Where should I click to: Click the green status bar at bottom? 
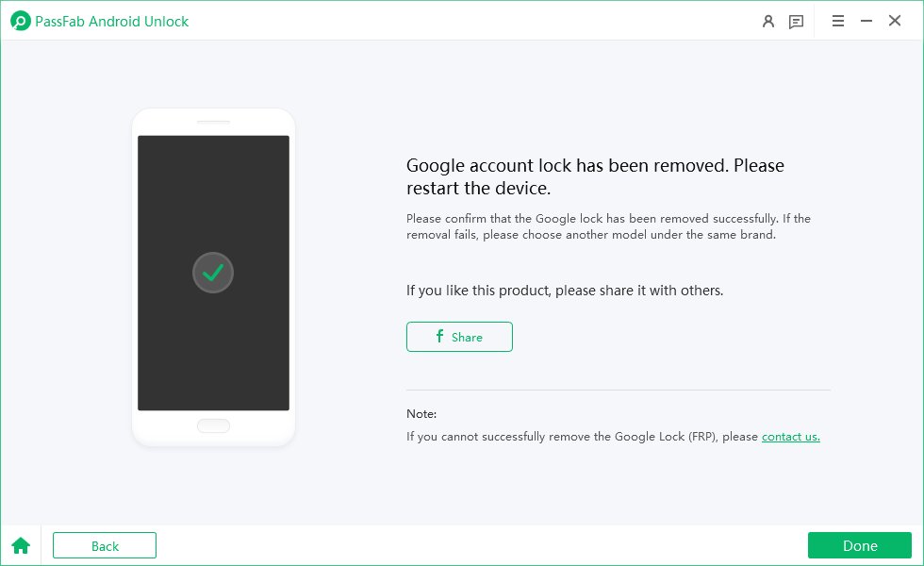859,545
